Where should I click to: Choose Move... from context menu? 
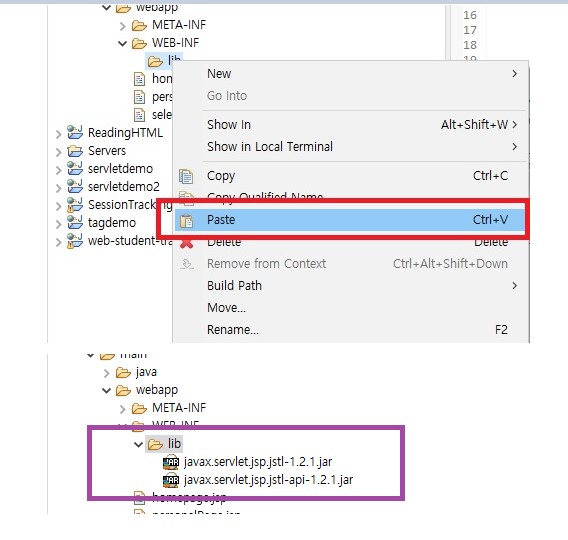point(350,308)
